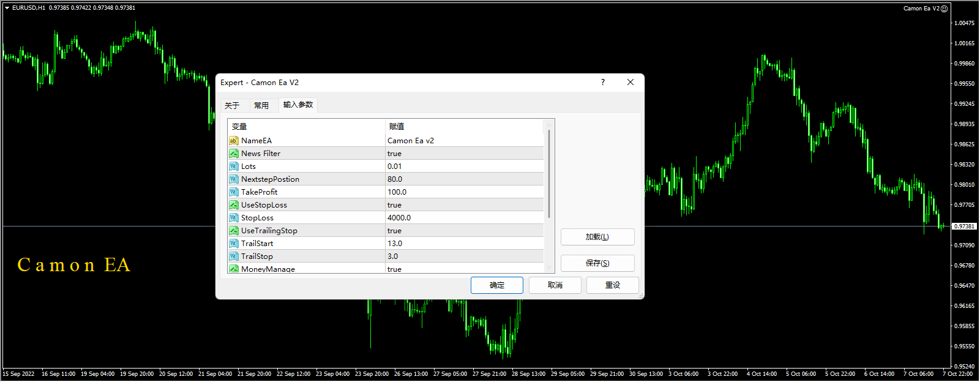
Task: Click the UseTrailingStop boolean icon
Action: (x=233, y=231)
